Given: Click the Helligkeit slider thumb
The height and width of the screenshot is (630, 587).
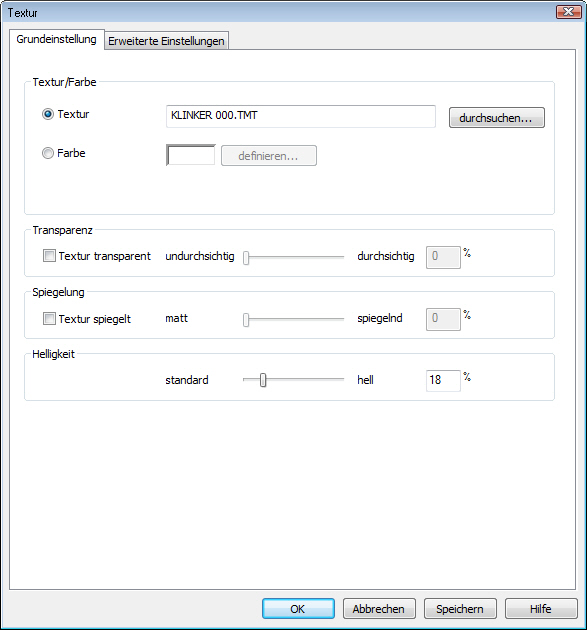Looking at the screenshot, I should (x=263, y=380).
